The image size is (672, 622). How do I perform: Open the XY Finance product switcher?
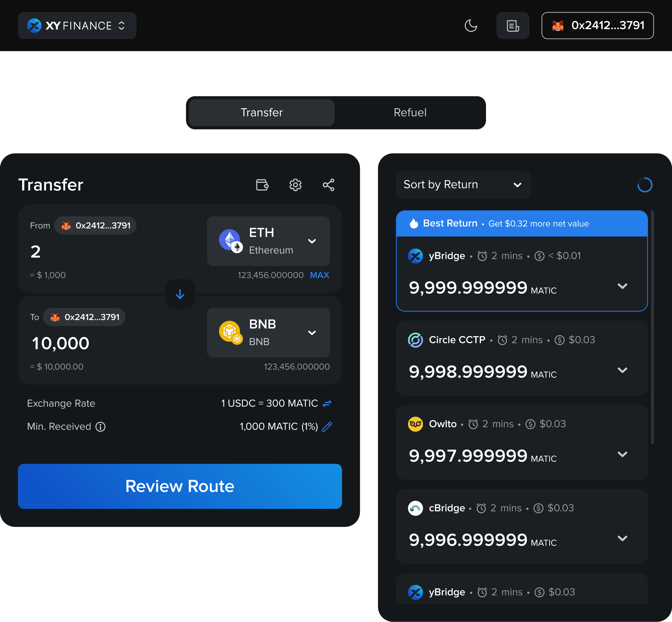[77, 26]
